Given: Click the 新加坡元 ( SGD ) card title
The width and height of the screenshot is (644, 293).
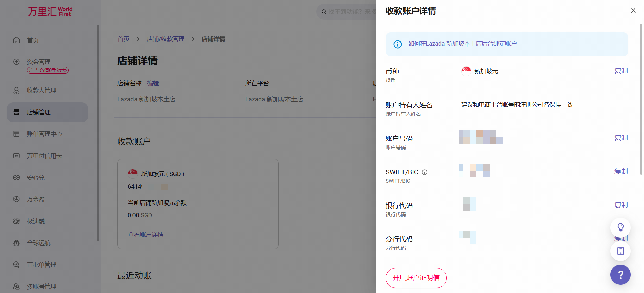Looking at the screenshot, I should pos(163,174).
